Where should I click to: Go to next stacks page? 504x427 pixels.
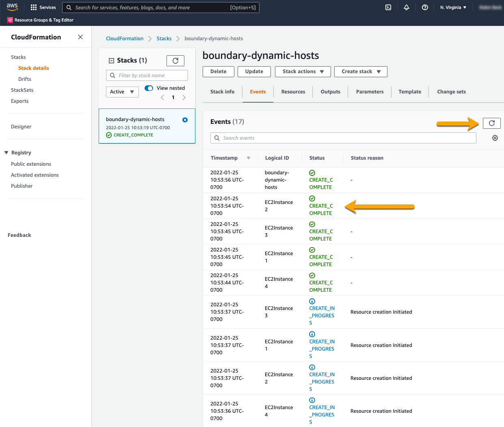[x=184, y=98]
